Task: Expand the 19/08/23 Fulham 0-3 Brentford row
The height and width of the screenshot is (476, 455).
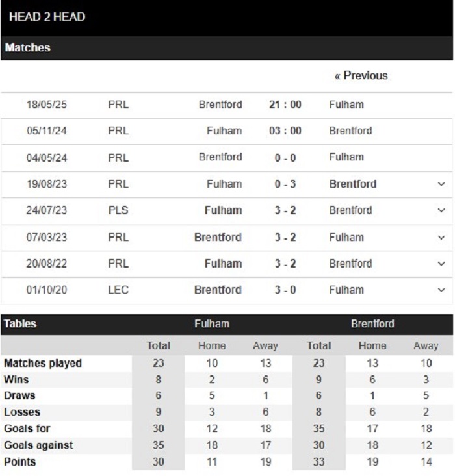Action: (442, 184)
